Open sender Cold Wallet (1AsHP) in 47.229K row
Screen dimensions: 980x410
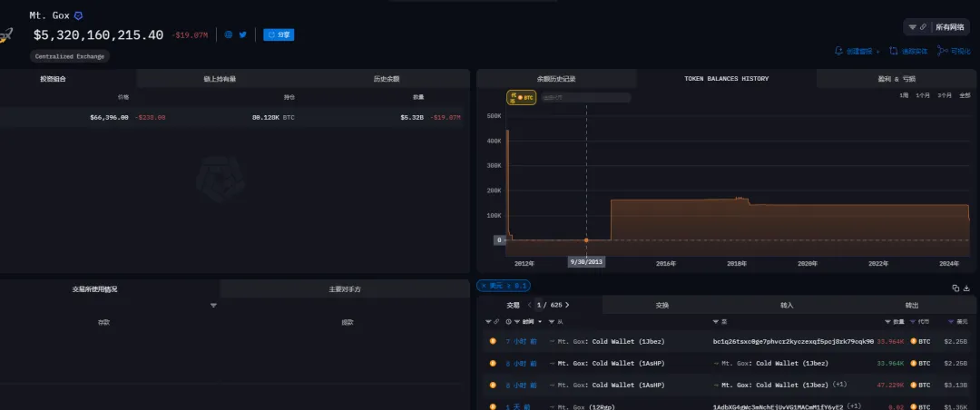pyautogui.click(x=611, y=385)
